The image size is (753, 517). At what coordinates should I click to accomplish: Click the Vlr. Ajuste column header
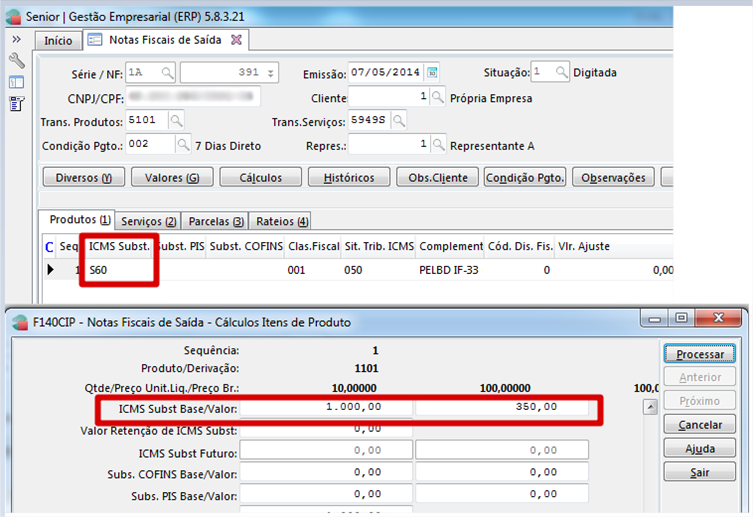pyautogui.click(x=583, y=246)
